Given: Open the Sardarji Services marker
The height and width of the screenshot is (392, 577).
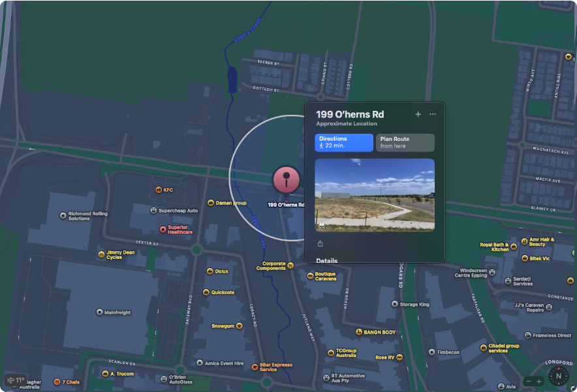Looking at the screenshot, I should [508, 281].
